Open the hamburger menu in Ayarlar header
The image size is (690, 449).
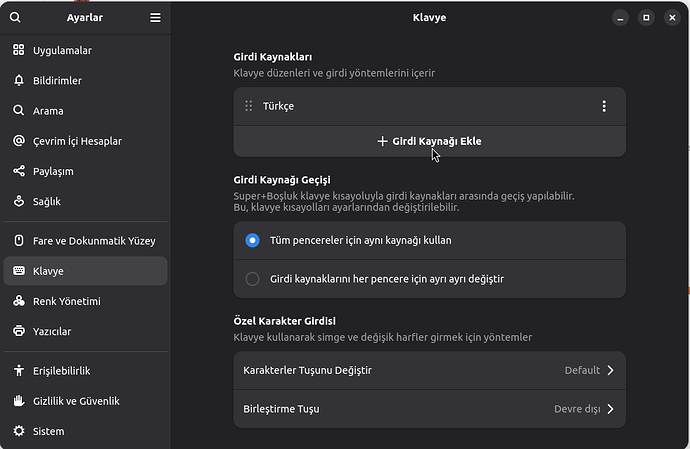[x=155, y=18]
